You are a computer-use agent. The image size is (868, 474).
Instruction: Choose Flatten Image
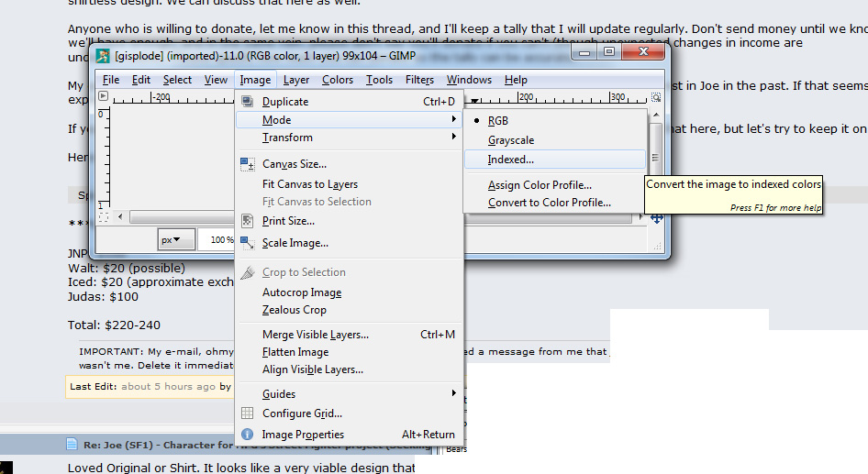[349, 352]
